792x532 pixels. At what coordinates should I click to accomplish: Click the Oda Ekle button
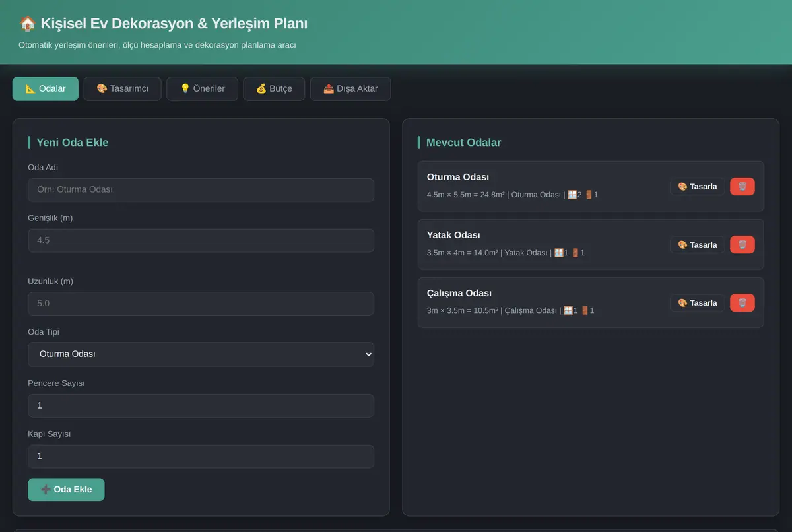pyautogui.click(x=66, y=490)
